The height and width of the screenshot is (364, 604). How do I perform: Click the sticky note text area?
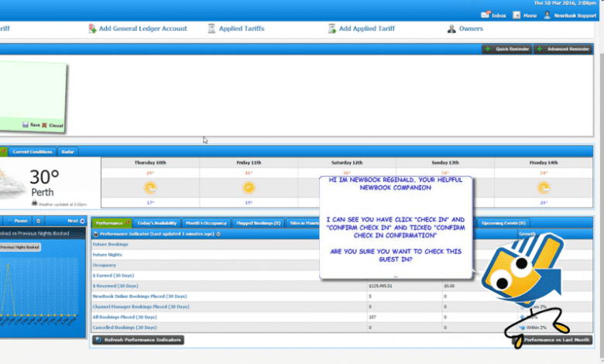pos(33,91)
